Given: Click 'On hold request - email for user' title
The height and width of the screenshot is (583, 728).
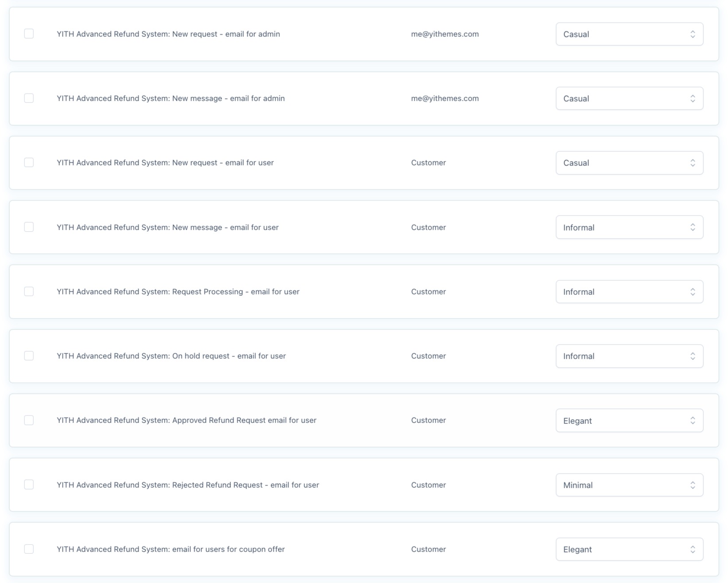Looking at the screenshot, I should [171, 356].
